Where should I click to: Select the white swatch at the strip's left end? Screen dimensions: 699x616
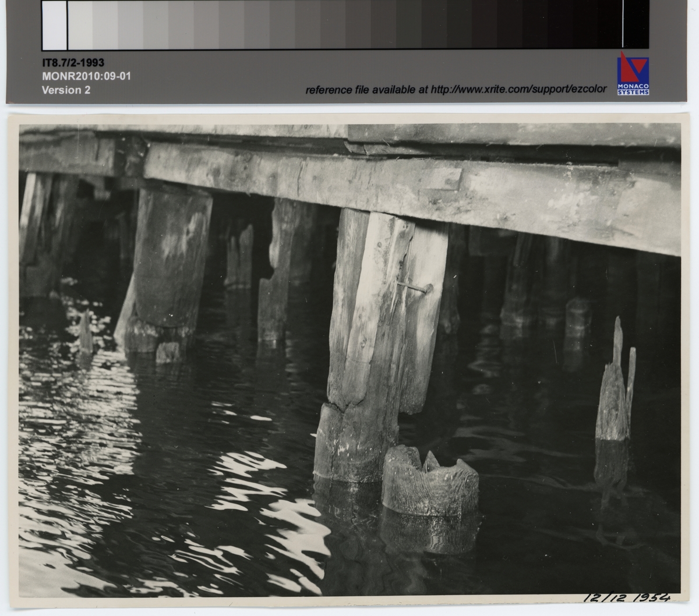click(x=54, y=24)
